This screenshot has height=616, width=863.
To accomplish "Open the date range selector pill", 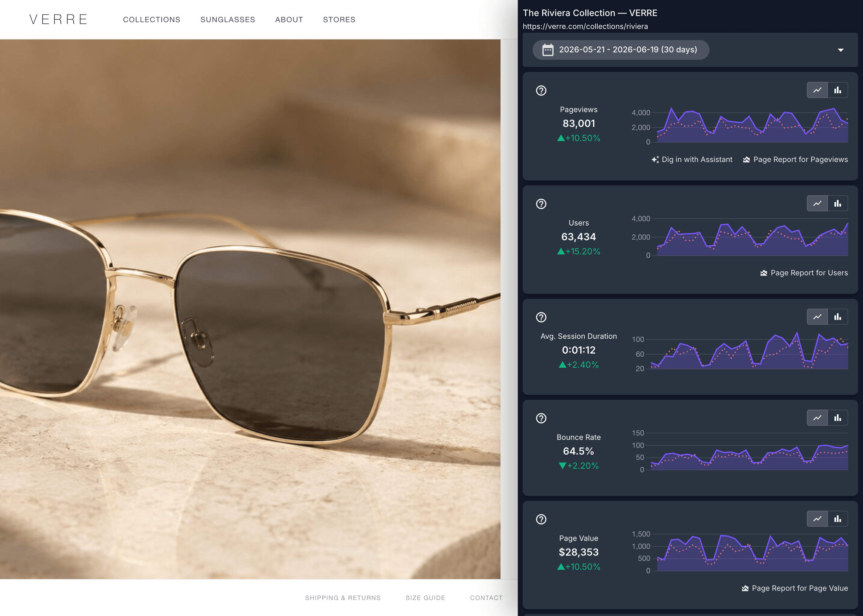I will tap(621, 50).
